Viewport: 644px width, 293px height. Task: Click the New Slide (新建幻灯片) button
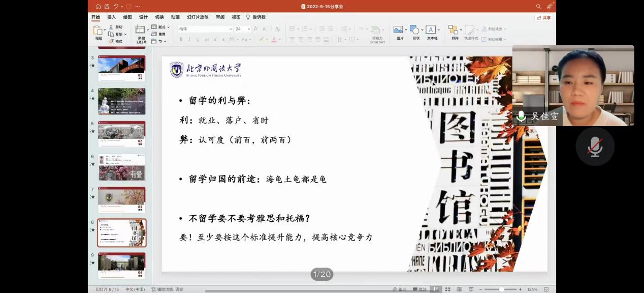point(141,33)
